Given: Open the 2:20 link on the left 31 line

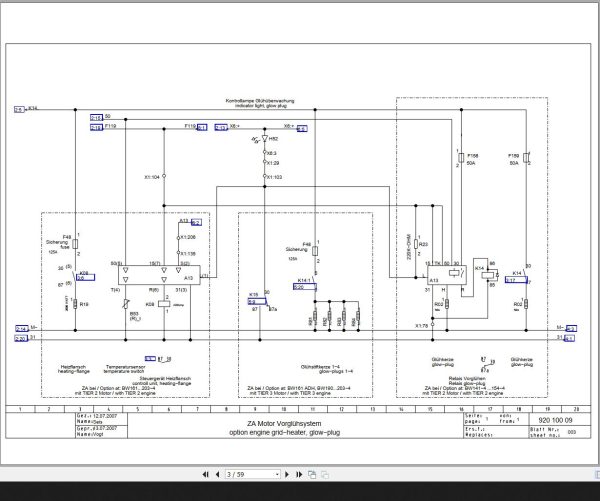Looking at the screenshot, I should click(x=21, y=338).
